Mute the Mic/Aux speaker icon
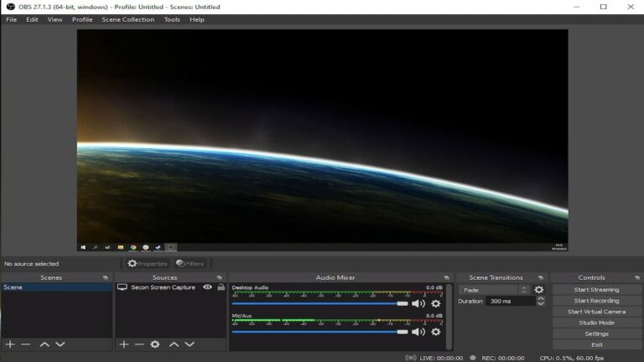 (418, 332)
